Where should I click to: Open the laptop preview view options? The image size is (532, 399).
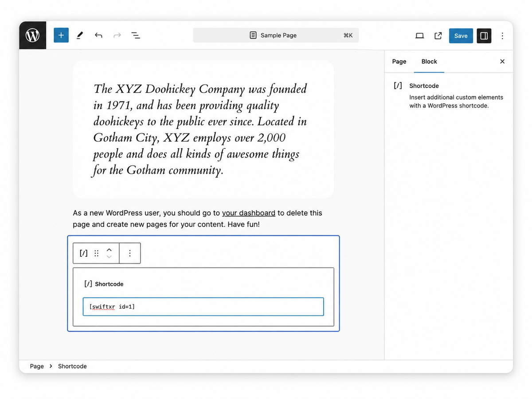pyautogui.click(x=419, y=35)
